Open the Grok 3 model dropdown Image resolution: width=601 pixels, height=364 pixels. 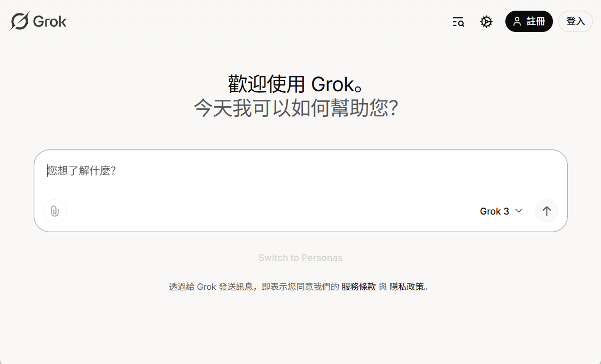(x=501, y=211)
